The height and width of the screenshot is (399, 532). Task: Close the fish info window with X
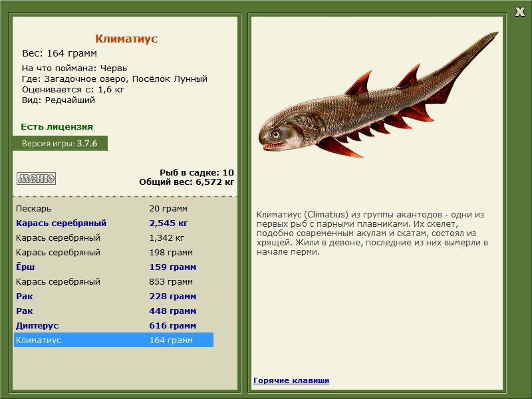click(x=519, y=12)
